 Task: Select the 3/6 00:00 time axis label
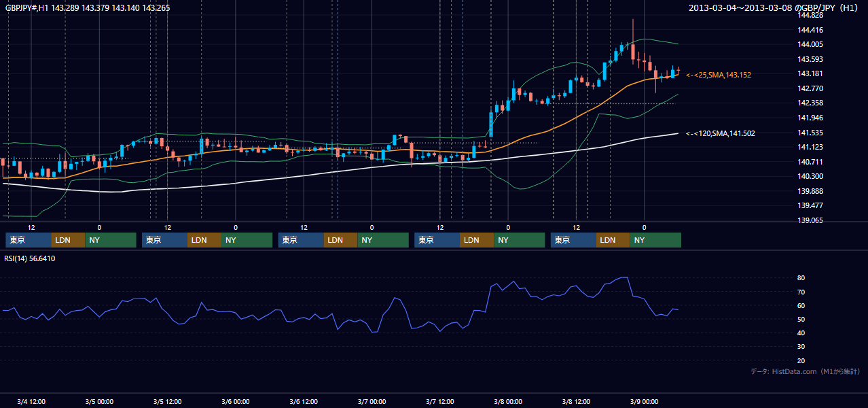pyautogui.click(x=236, y=401)
